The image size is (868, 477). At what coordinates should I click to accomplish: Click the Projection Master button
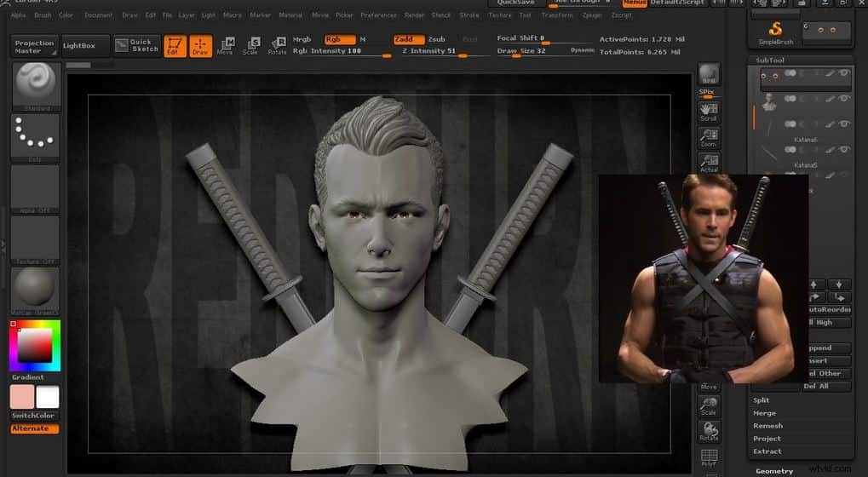click(34, 46)
